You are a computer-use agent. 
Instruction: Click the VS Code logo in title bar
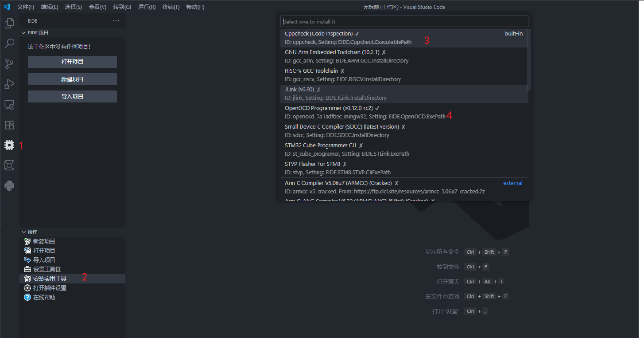7,7
